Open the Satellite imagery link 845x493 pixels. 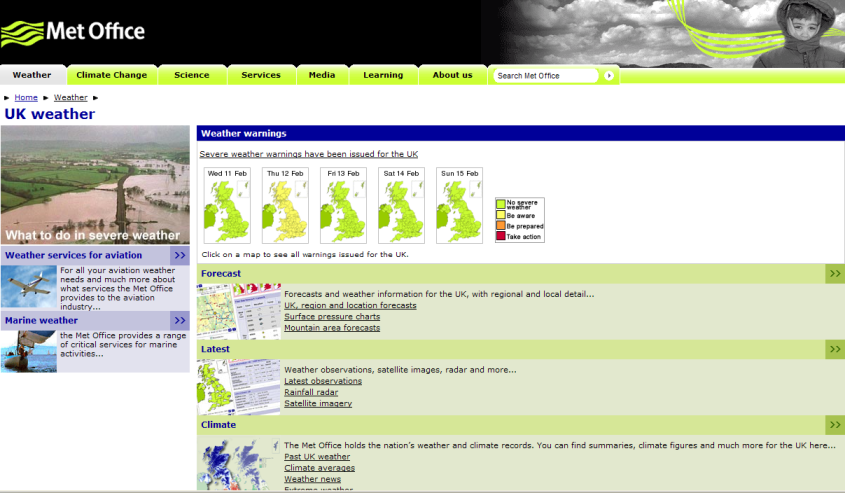pos(318,404)
